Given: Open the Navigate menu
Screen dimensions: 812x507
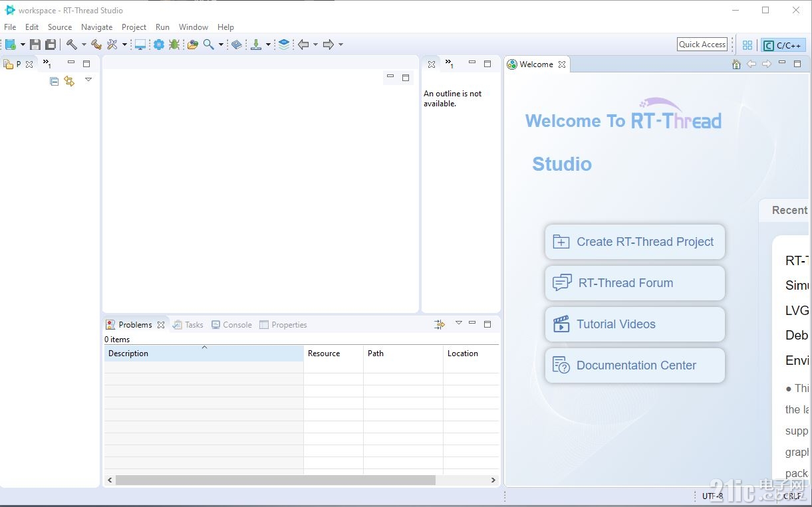Looking at the screenshot, I should 97,27.
